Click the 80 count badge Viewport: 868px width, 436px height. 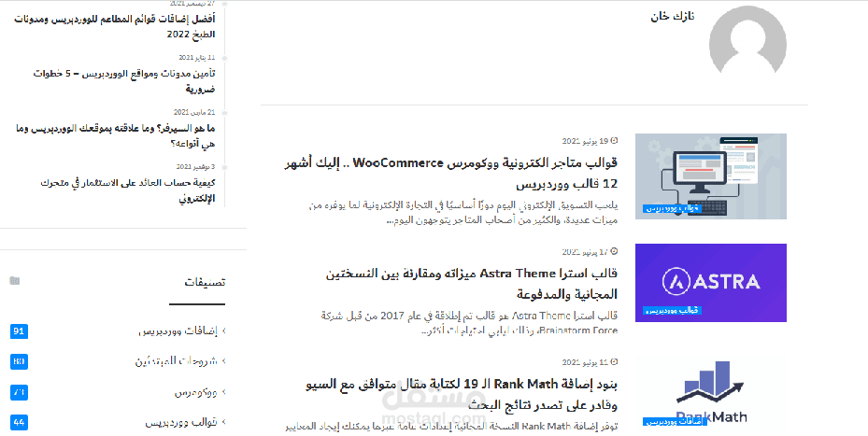[19, 361]
